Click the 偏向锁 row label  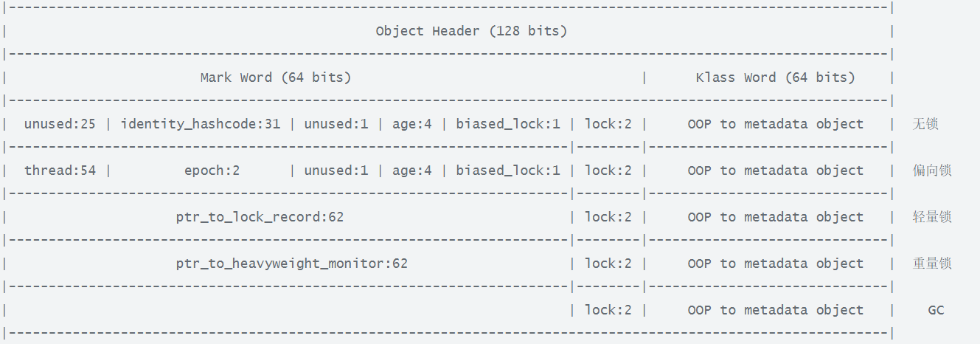coord(932,171)
